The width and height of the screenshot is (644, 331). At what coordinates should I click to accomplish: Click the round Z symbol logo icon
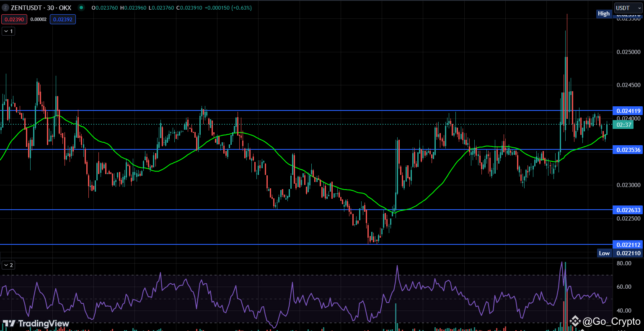[5, 8]
